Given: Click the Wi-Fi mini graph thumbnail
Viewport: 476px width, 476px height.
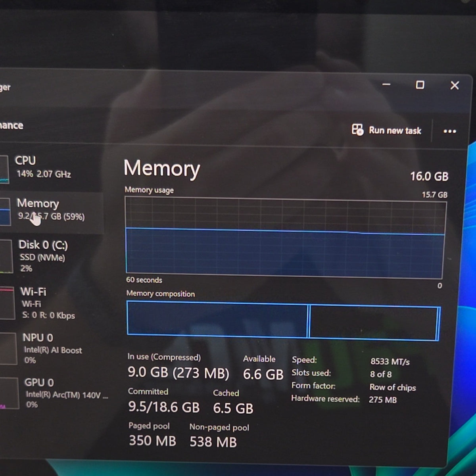Looking at the screenshot, I should click(7, 303).
